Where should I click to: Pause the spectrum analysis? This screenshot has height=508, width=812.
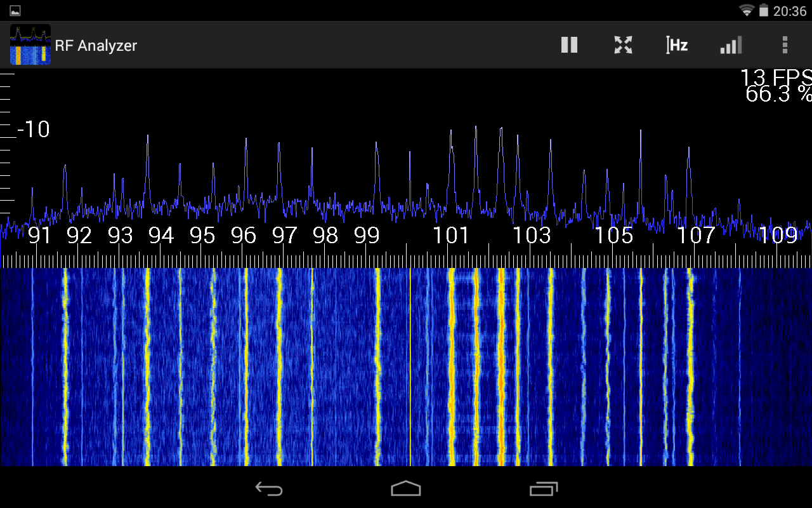[569, 45]
